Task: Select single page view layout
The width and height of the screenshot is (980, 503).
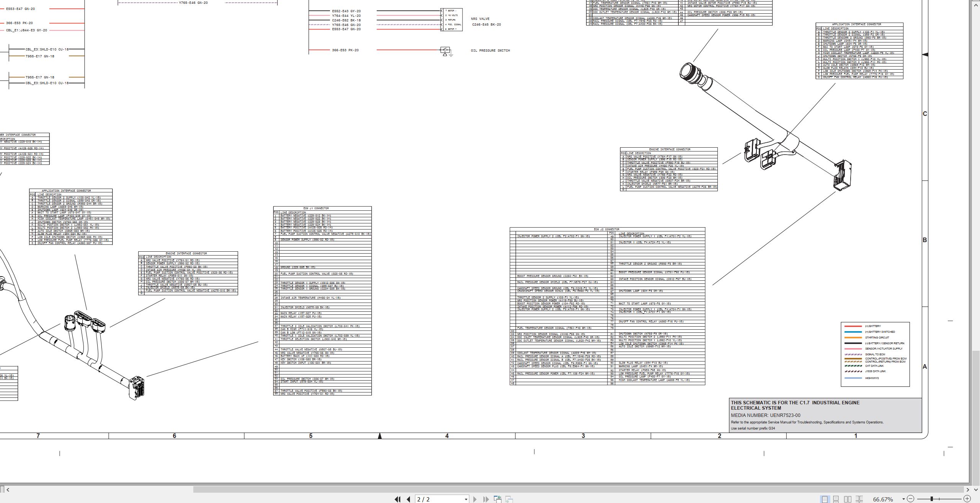Action: pos(825,499)
